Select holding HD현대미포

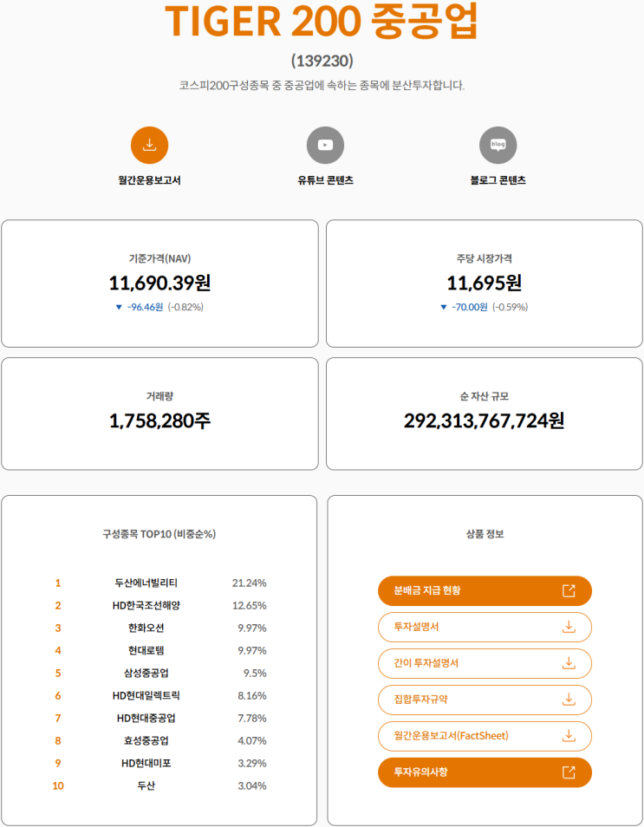pyautogui.click(x=146, y=764)
